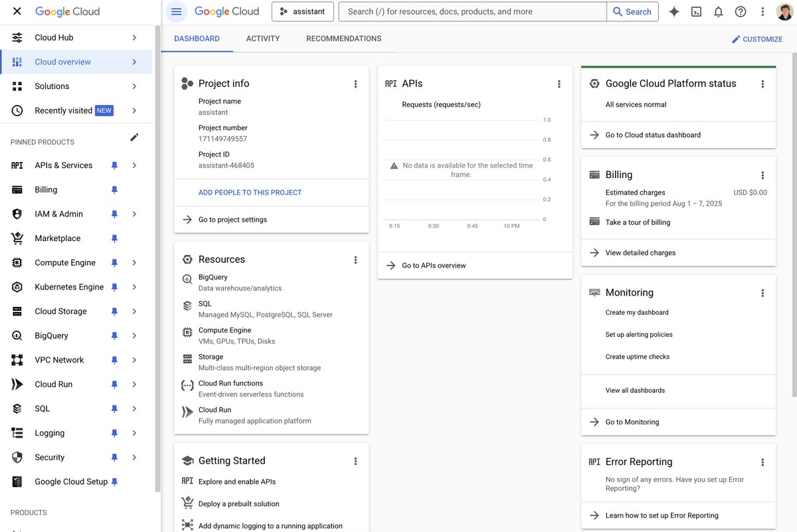Click Add People To This Project
The width and height of the screenshot is (797, 532).
click(250, 193)
